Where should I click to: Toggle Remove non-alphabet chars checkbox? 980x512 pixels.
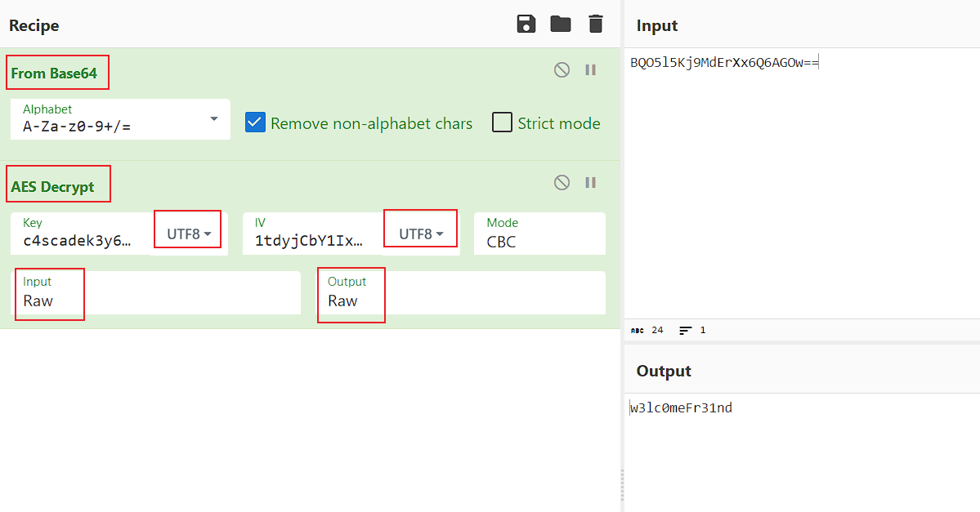(x=256, y=123)
